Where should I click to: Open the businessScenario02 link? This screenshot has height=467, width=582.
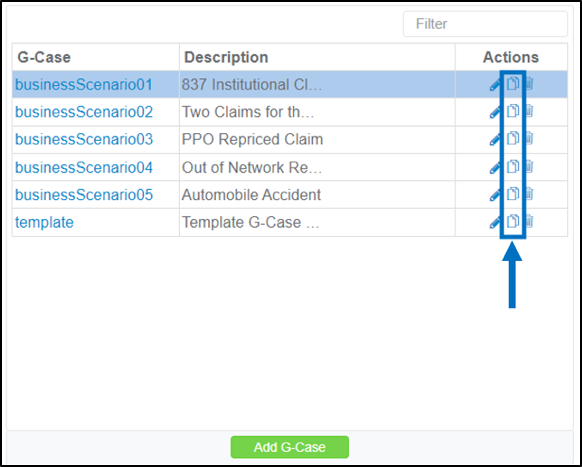coord(84,112)
